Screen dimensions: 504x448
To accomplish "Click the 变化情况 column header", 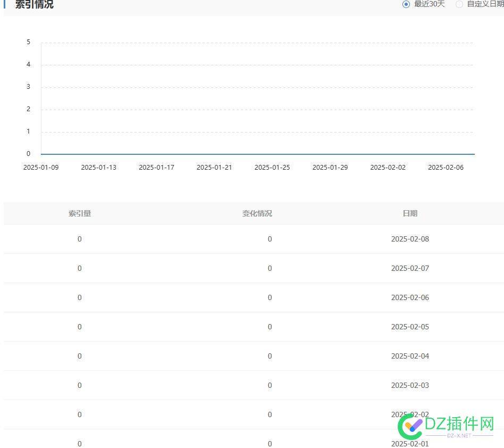I will [x=257, y=213].
